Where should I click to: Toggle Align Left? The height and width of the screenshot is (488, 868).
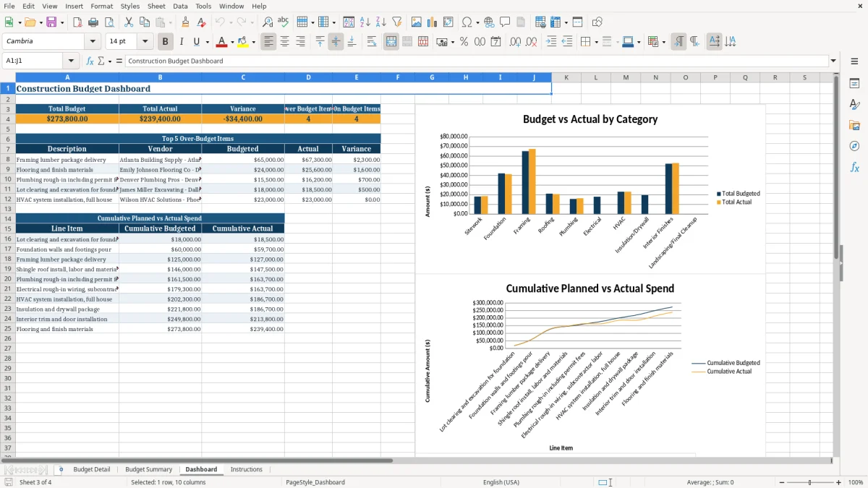click(x=268, y=42)
